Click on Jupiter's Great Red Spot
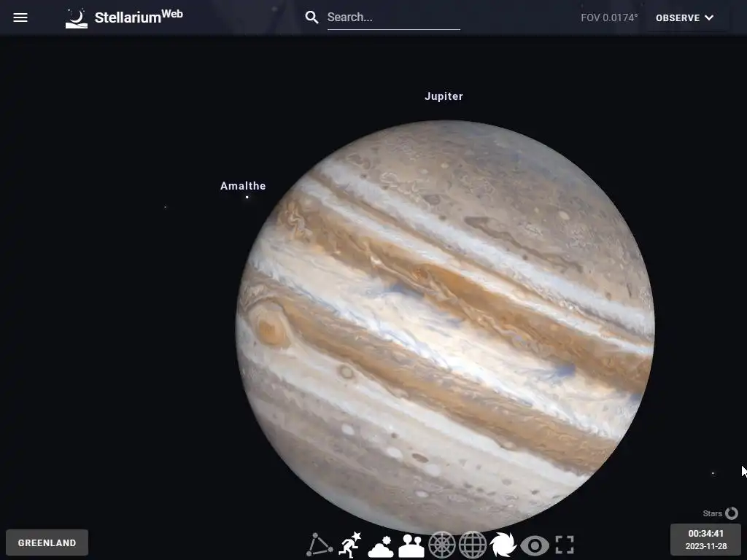 tap(271, 329)
